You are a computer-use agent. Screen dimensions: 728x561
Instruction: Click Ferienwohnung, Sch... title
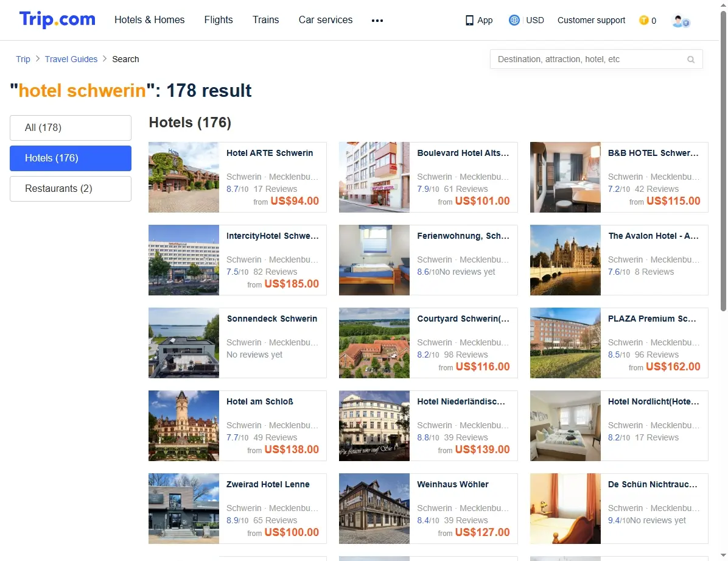point(463,236)
